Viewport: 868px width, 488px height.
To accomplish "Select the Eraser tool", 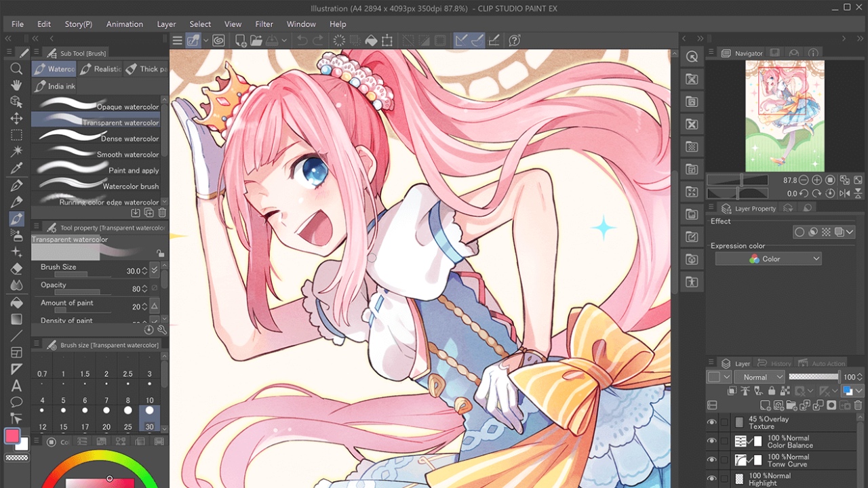I will 17,269.
